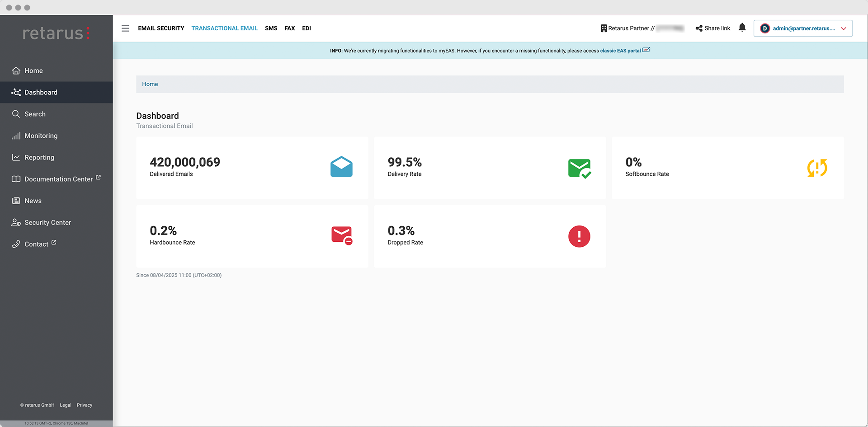Click the Privacy footer link

pos(85,405)
